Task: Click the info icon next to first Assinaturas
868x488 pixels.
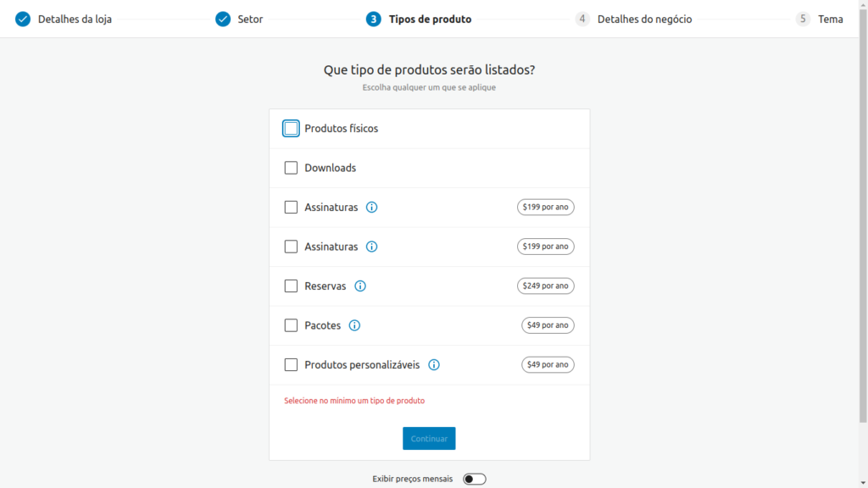Action: [371, 207]
